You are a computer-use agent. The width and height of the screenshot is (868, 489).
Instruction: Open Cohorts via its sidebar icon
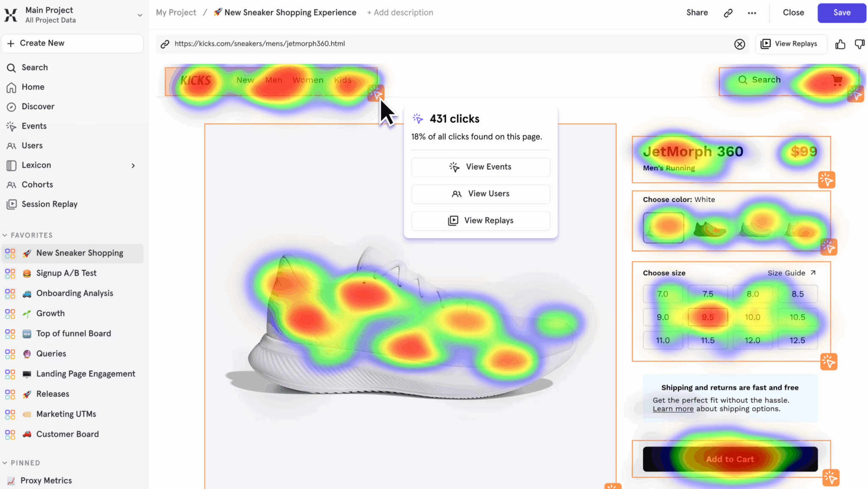tap(11, 184)
